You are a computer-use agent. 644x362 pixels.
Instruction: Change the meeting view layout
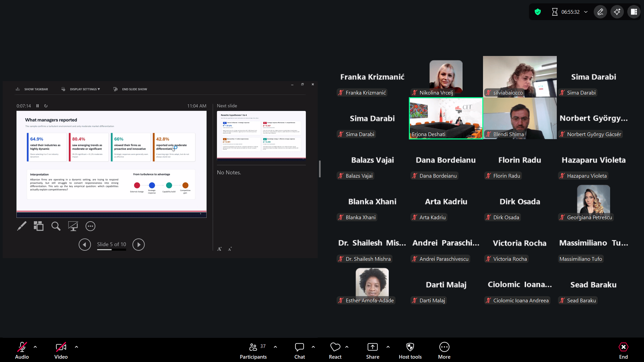coord(634,12)
